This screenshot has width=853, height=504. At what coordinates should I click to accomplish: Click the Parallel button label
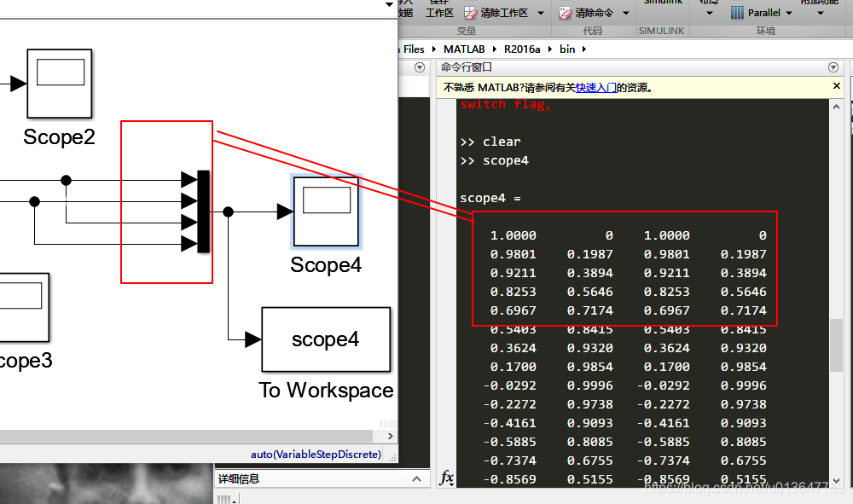click(763, 13)
